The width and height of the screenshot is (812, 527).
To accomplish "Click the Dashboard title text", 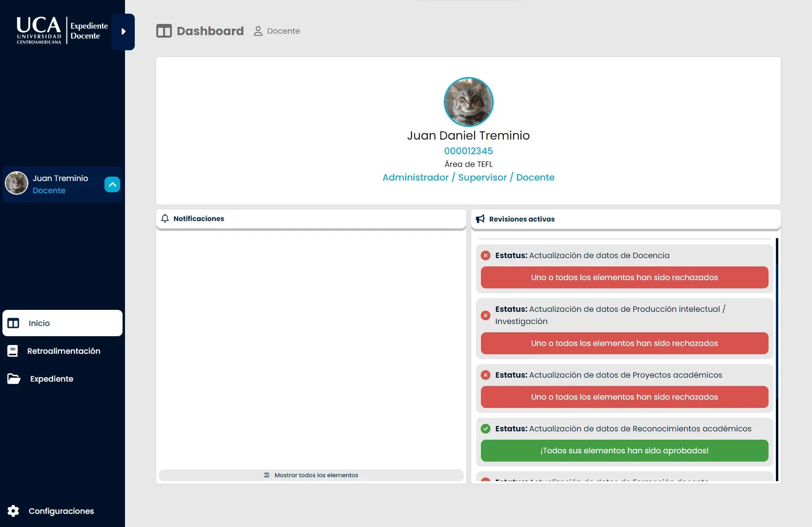I will pos(210,31).
